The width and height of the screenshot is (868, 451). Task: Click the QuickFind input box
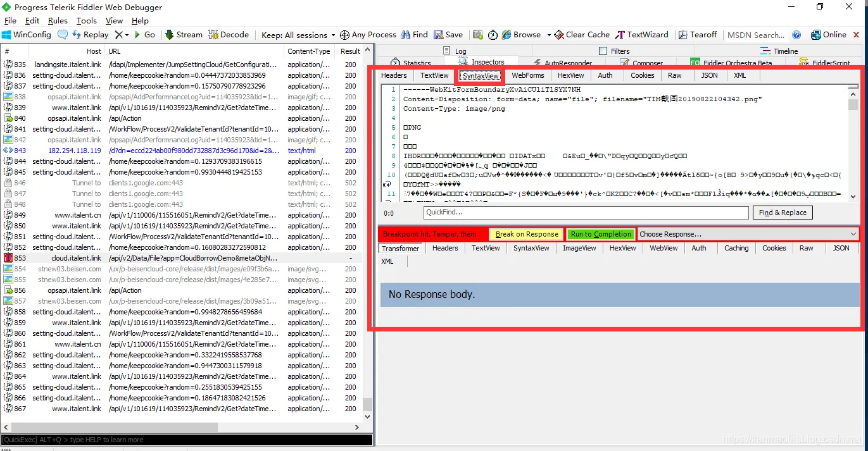[586, 213]
